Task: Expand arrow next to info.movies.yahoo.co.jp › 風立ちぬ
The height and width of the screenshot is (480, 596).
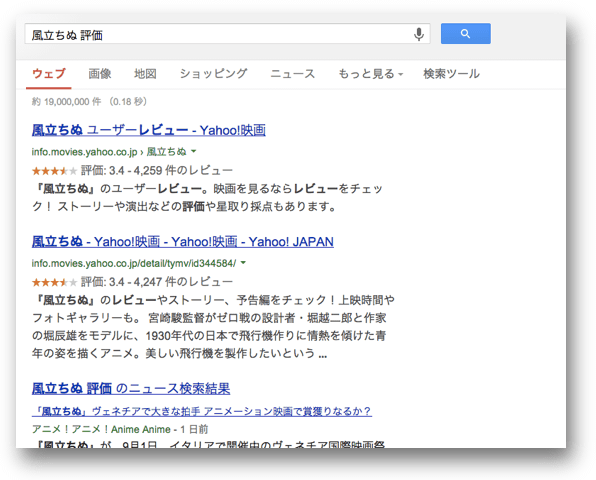Action: (193, 152)
